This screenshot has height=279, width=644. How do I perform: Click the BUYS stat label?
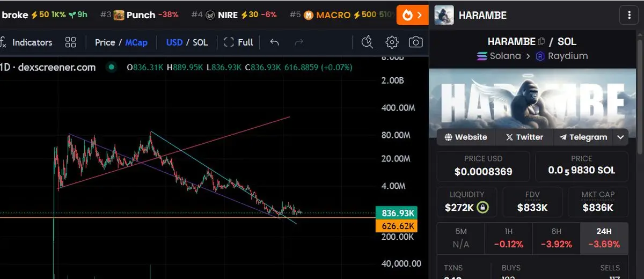511,268
